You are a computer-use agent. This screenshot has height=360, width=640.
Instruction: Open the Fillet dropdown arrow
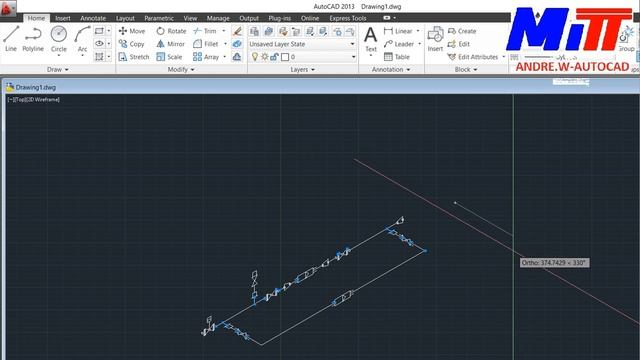(225, 44)
